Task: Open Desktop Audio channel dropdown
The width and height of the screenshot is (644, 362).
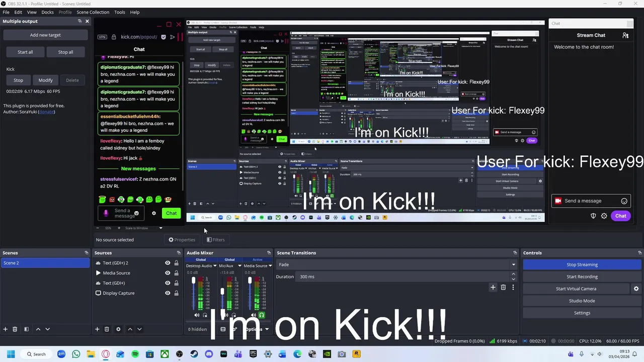Action: coord(215,266)
